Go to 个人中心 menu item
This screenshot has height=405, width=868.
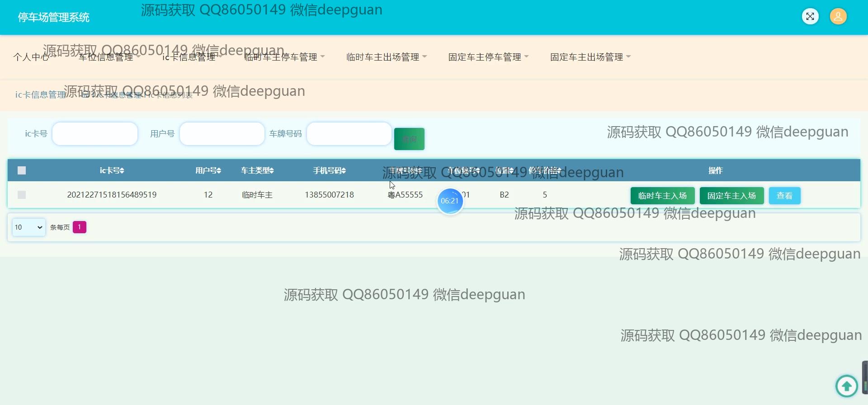[x=31, y=57]
